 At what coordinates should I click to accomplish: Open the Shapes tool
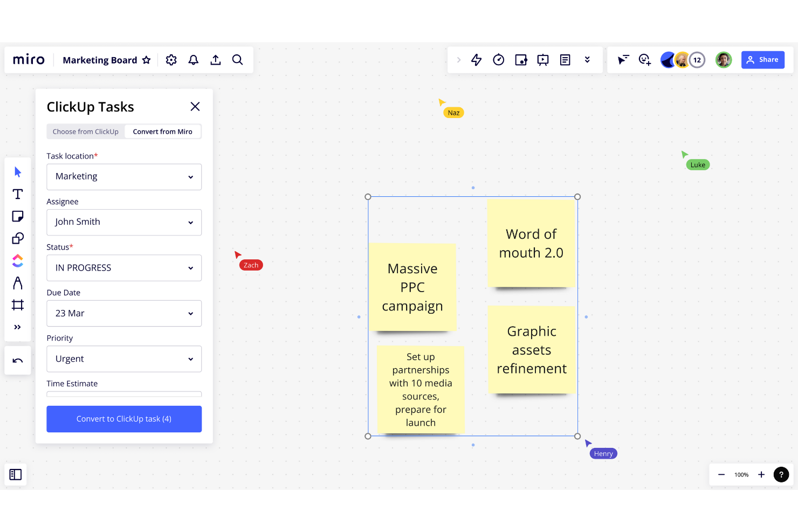point(18,238)
